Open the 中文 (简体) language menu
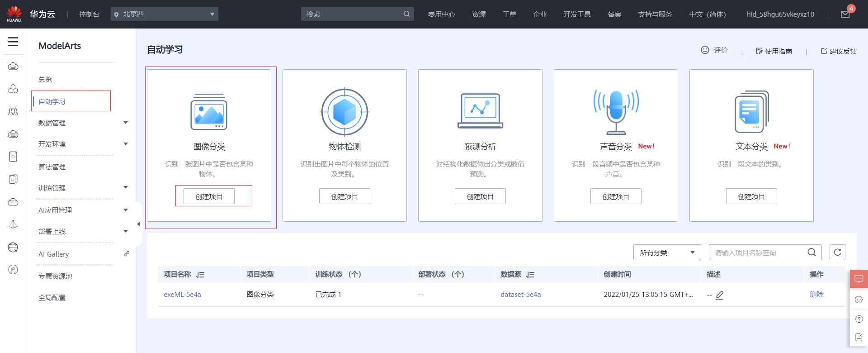This screenshot has width=868, height=353. coord(707,14)
